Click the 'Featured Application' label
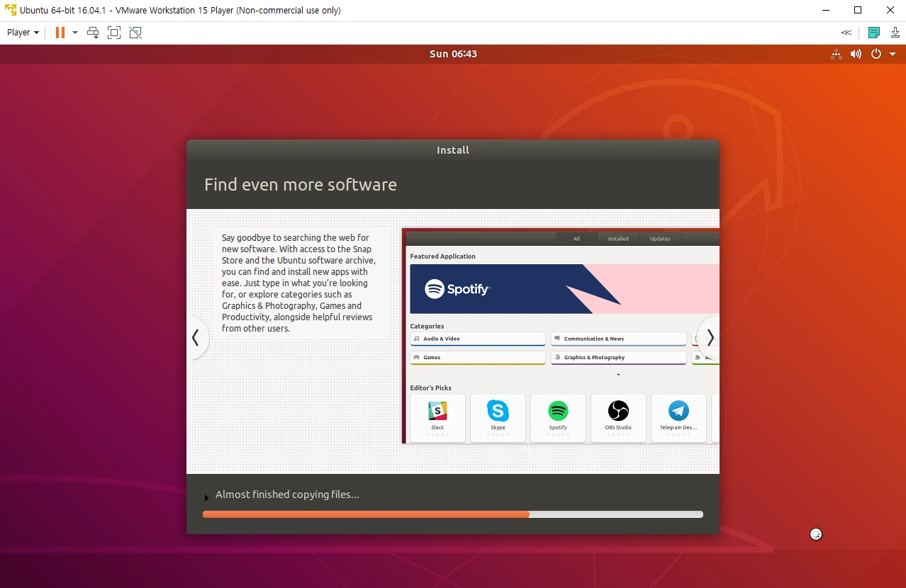 click(x=442, y=256)
